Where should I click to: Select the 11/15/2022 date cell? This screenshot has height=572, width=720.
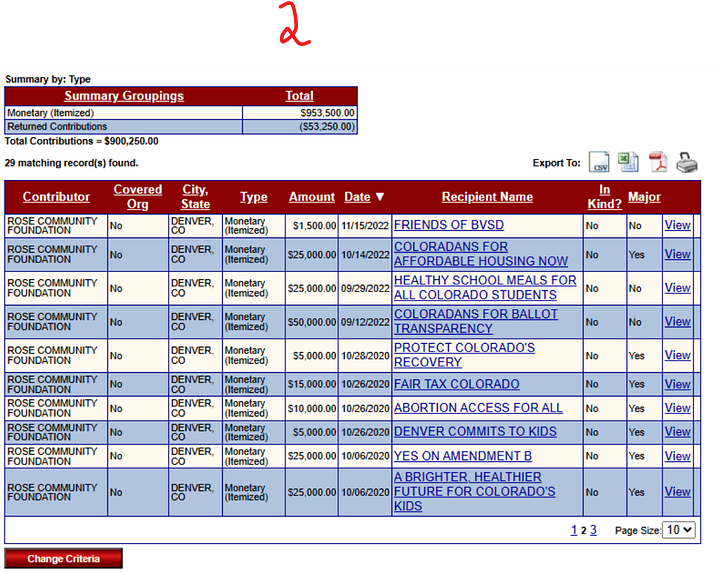pyautogui.click(x=365, y=225)
